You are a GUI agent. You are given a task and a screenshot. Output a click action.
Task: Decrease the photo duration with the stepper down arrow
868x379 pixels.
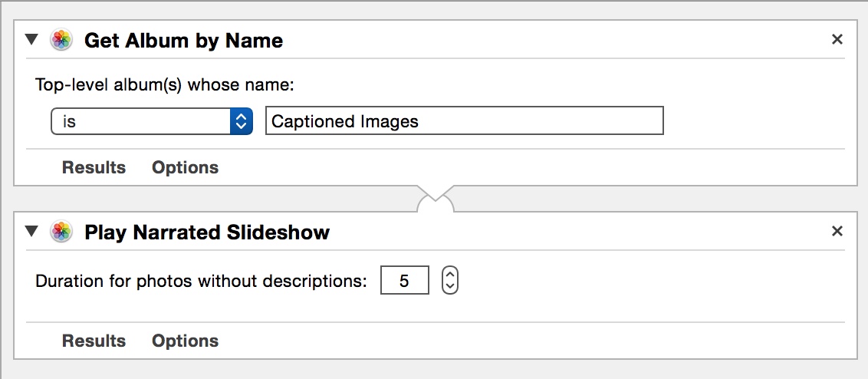450,286
